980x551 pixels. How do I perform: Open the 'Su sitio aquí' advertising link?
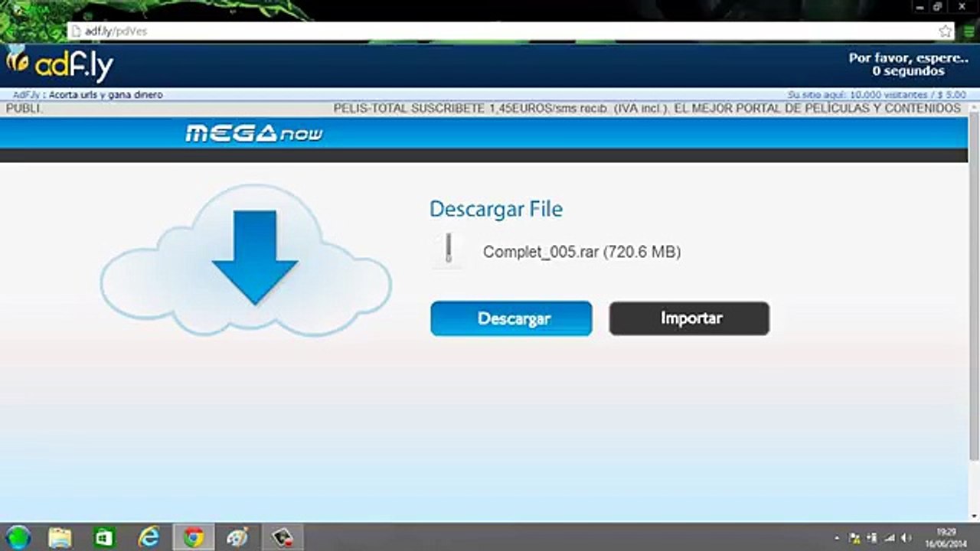pyautogui.click(x=877, y=95)
